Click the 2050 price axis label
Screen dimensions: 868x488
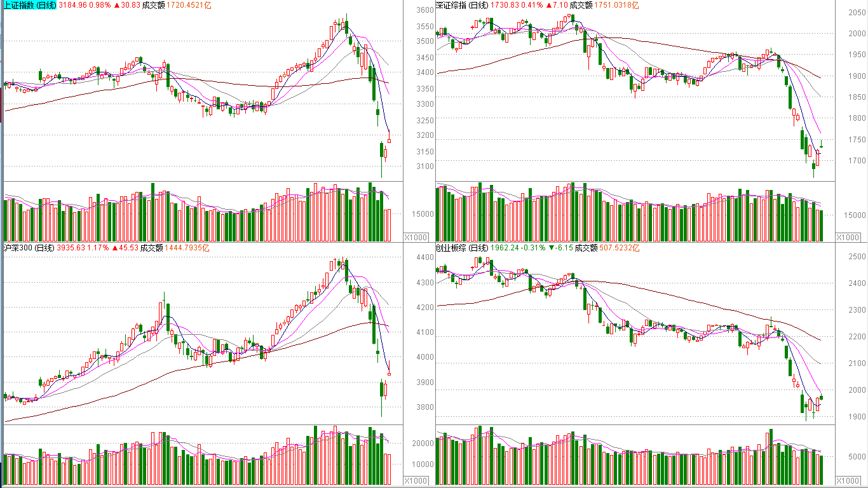click(x=857, y=13)
